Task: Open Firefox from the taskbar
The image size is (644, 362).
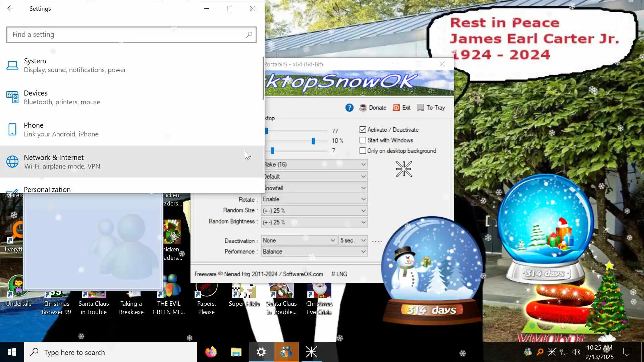Action: click(x=211, y=352)
